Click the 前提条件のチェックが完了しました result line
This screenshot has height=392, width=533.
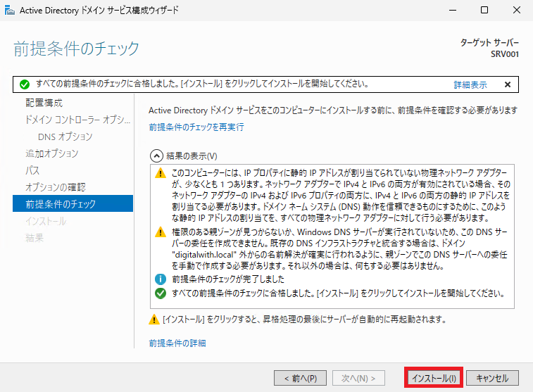(x=228, y=279)
